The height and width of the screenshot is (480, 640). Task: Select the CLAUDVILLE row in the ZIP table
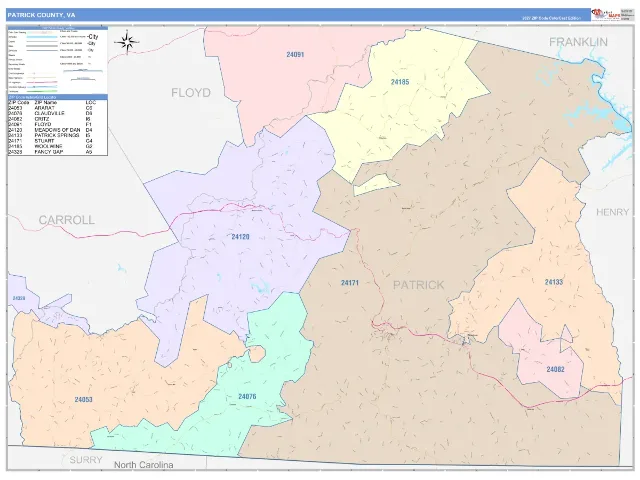[x=58, y=113]
